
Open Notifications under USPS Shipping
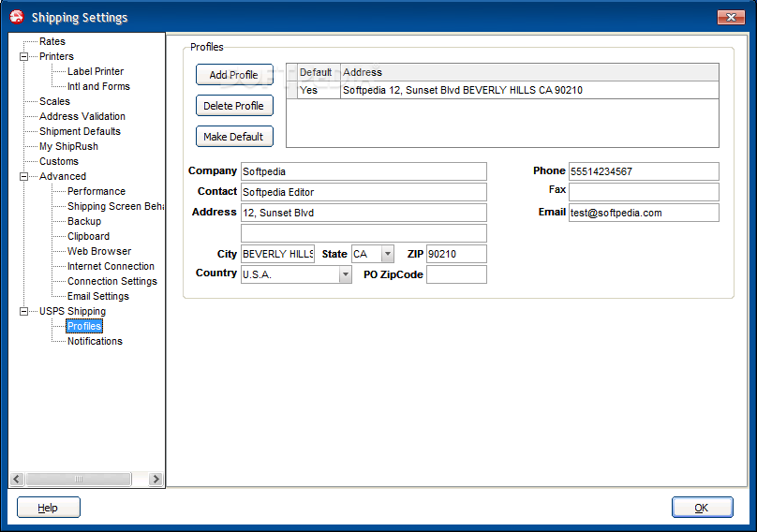click(95, 341)
